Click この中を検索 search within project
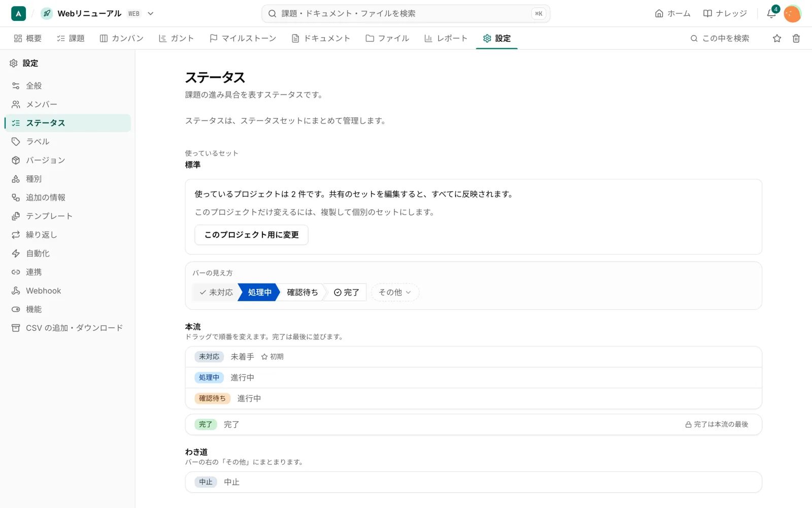Image resolution: width=812 pixels, height=508 pixels. [720, 38]
